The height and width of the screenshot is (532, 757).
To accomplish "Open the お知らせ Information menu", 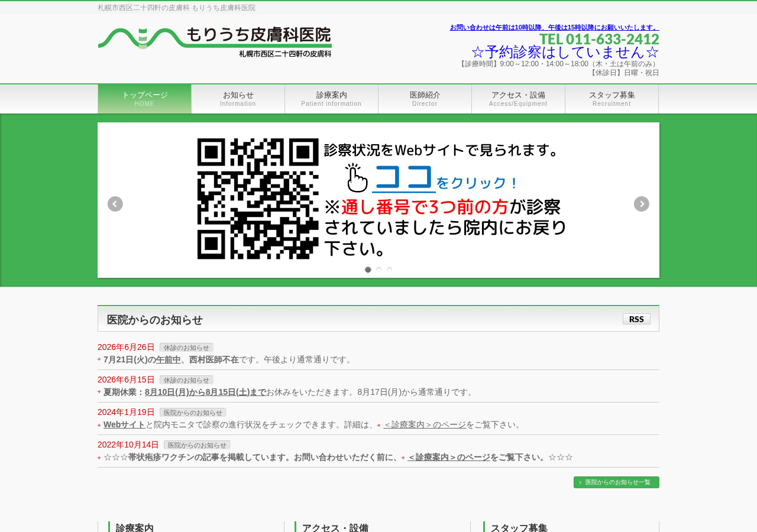I will pyautogui.click(x=238, y=99).
